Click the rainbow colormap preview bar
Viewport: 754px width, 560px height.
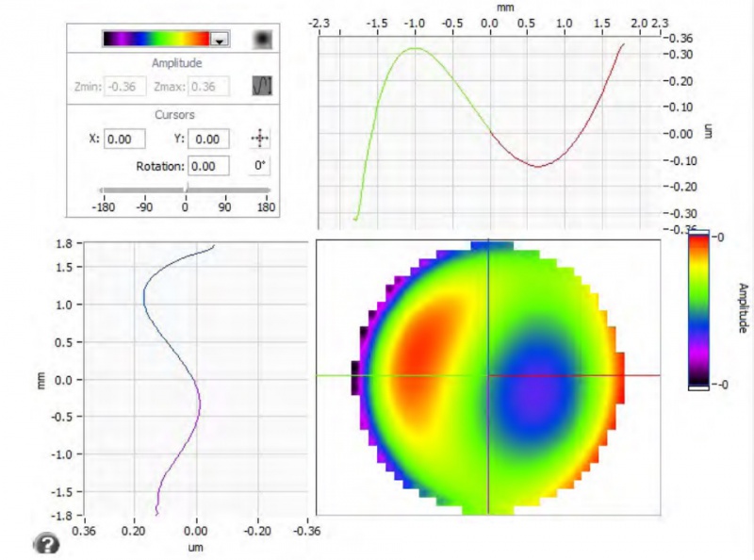click(x=156, y=39)
